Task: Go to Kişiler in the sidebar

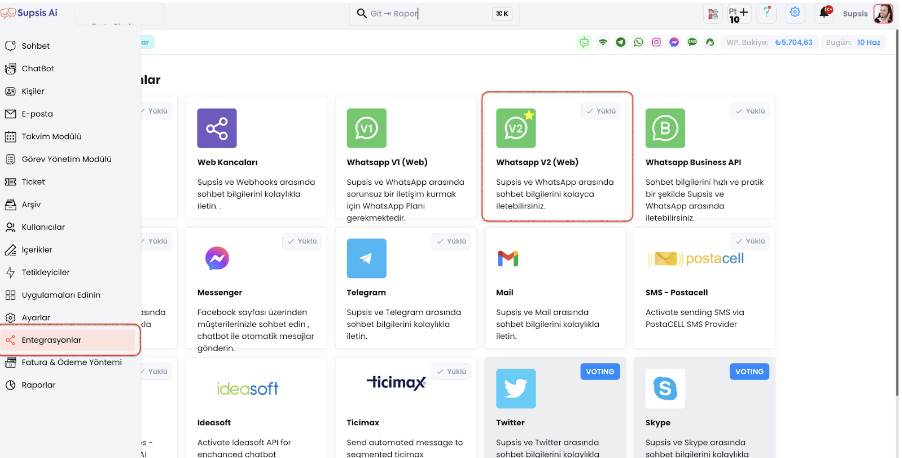Action: click(x=33, y=91)
